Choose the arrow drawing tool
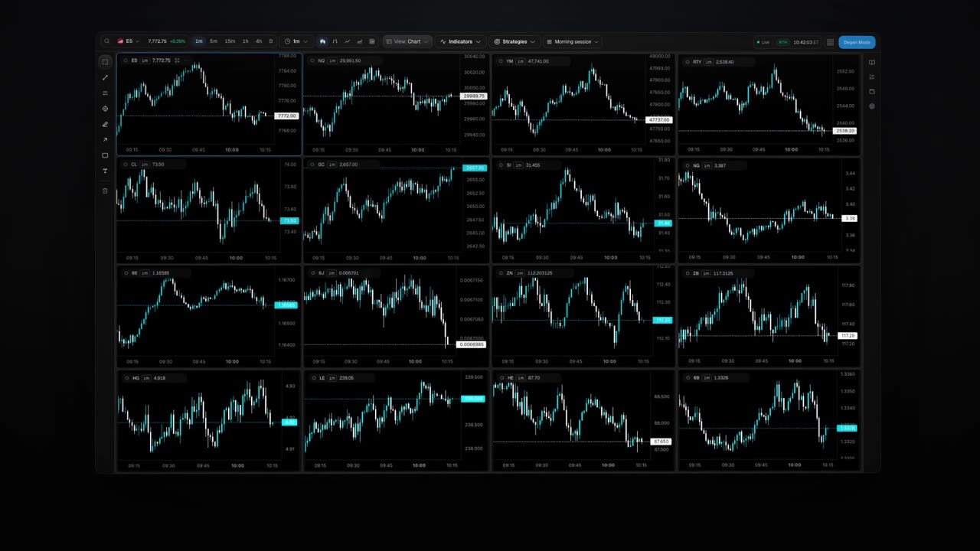 (x=105, y=139)
